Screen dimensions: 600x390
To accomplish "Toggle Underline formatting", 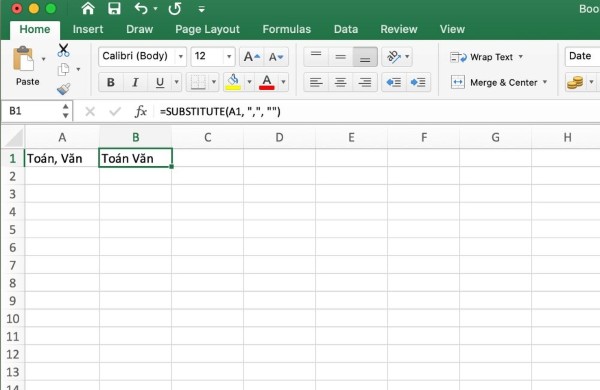I will pos(160,82).
